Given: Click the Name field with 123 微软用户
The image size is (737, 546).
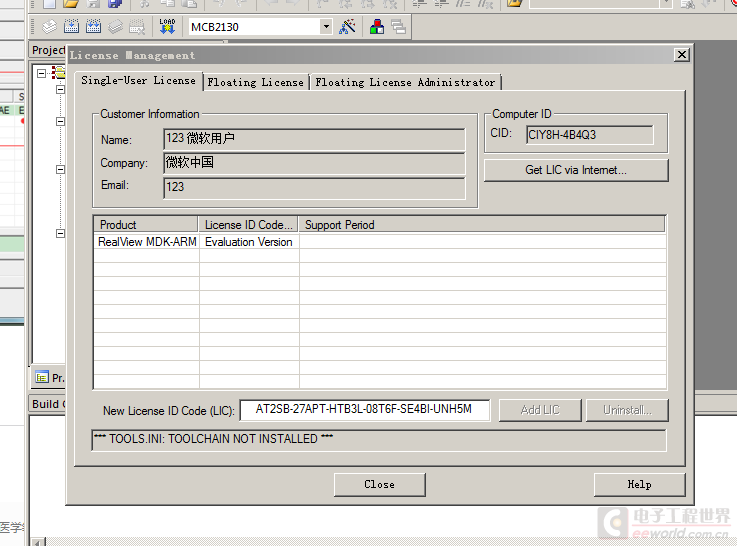Looking at the screenshot, I should (314, 140).
